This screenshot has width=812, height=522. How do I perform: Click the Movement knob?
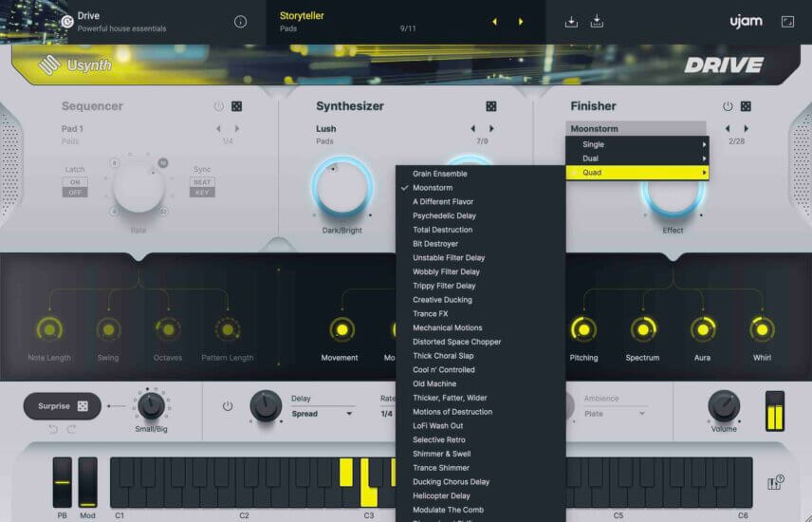point(341,329)
